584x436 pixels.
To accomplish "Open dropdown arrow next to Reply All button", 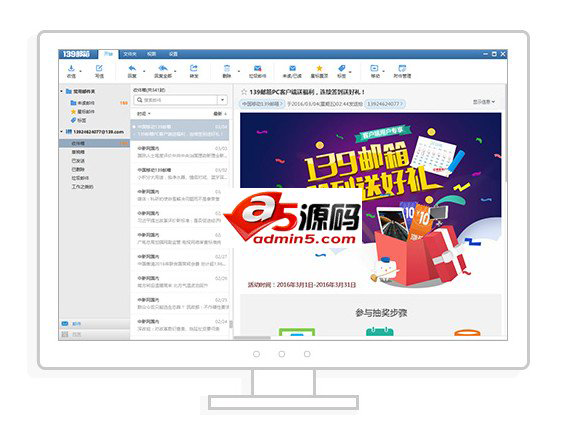I will pyautogui.click(x=175, y=71).
